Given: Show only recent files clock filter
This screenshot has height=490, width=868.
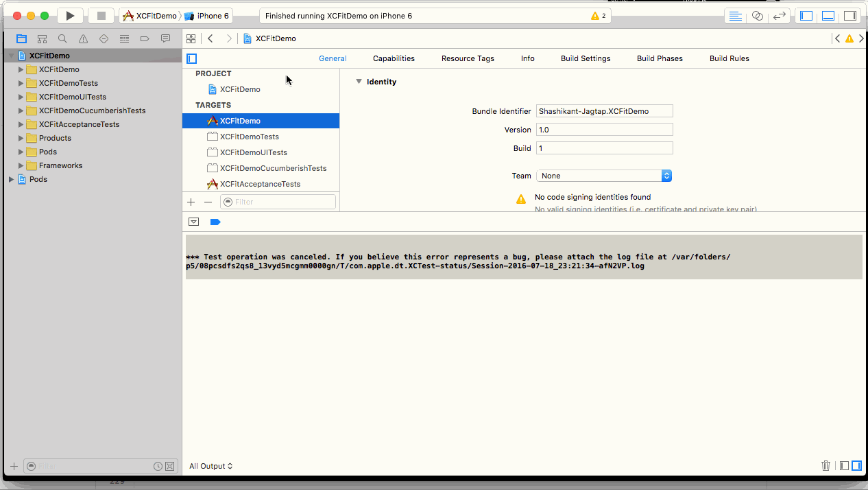Looking at the screenshot, I should click(158, 466).
